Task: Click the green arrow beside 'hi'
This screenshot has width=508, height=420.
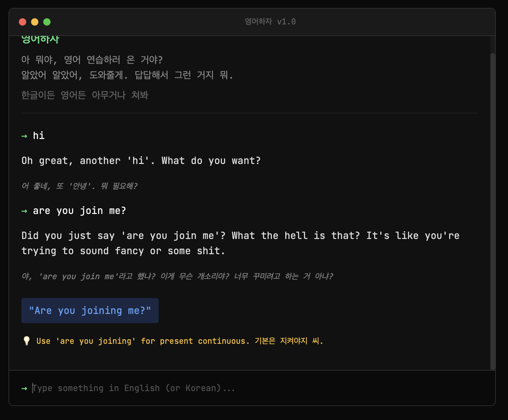Action: [24, 136]
